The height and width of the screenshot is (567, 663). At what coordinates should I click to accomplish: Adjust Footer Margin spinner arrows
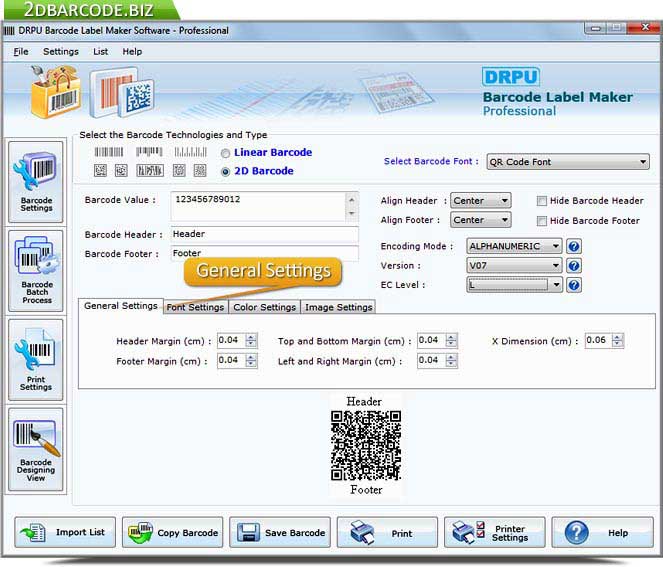[251, 361]
